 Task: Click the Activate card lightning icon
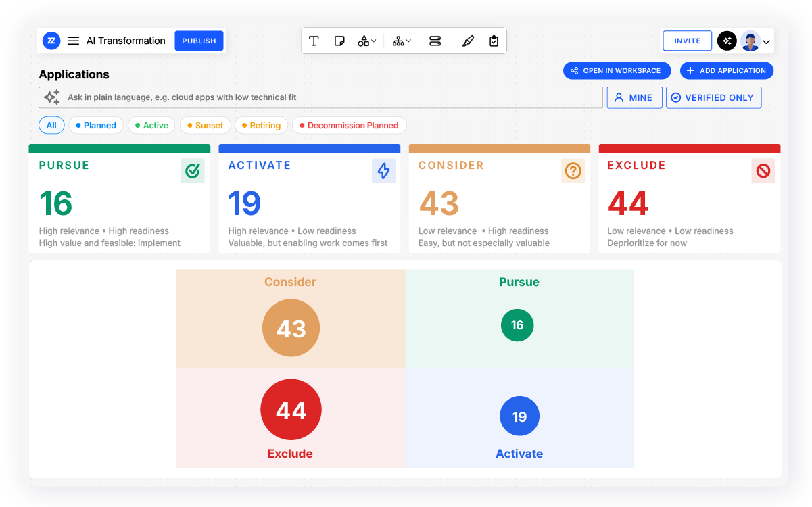coord(383,171)
